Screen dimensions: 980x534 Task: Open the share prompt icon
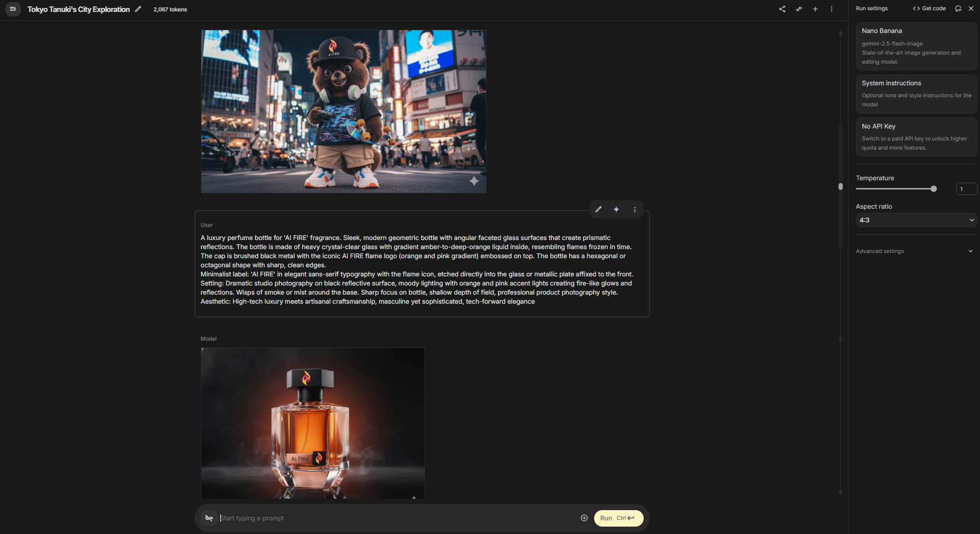click(782, 9)
